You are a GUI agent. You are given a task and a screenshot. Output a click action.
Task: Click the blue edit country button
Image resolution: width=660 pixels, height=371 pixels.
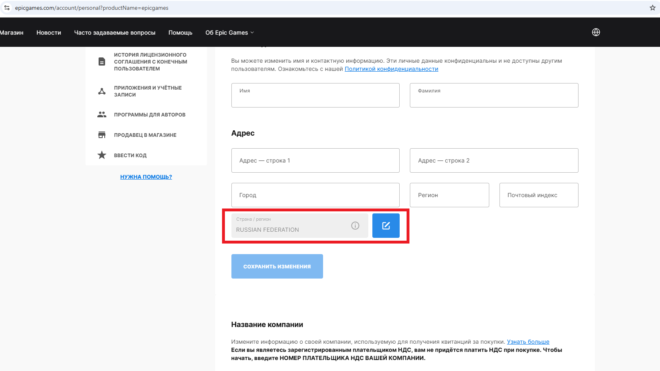[x=386, y=226]
